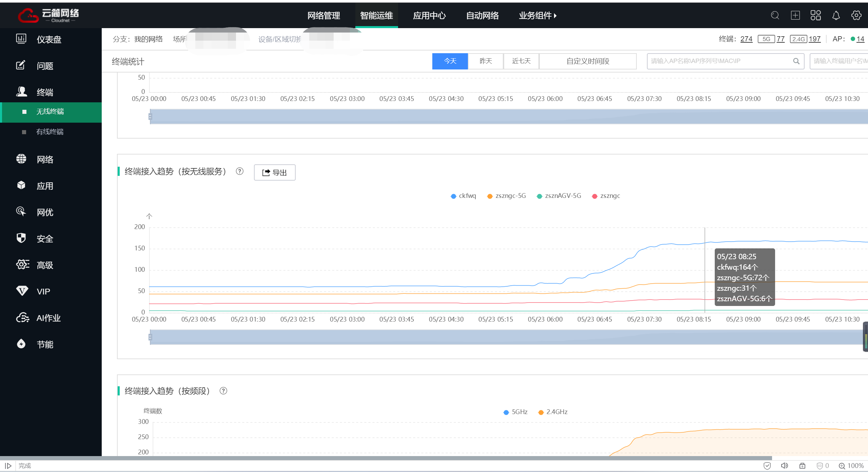The height and width of the screenshot is (472, 868).
Task: Toggle ckfwq series in chart legend
Action: tap(463, 196)
